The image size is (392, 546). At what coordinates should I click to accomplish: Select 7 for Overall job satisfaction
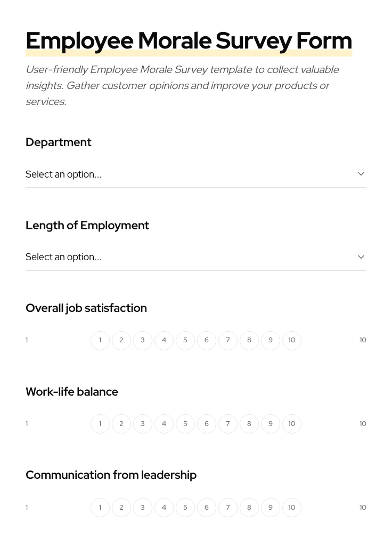coord(228,340)
